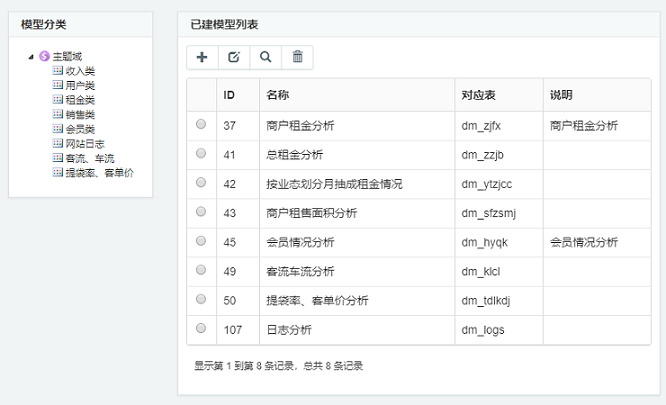
Task: Click the purple 主题域 root node icon
Action: click(44, 56)
